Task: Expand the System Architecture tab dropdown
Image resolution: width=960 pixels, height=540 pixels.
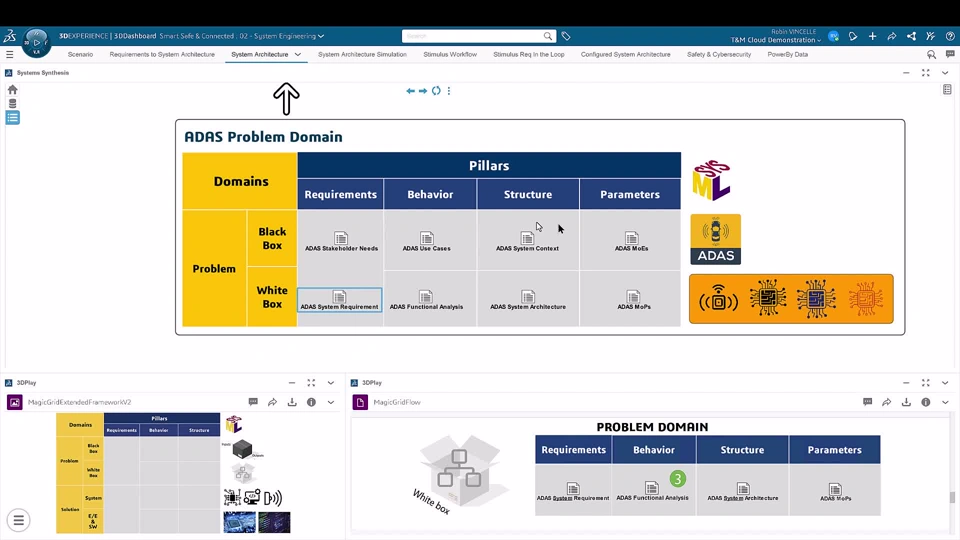Action: coord(298,54)
